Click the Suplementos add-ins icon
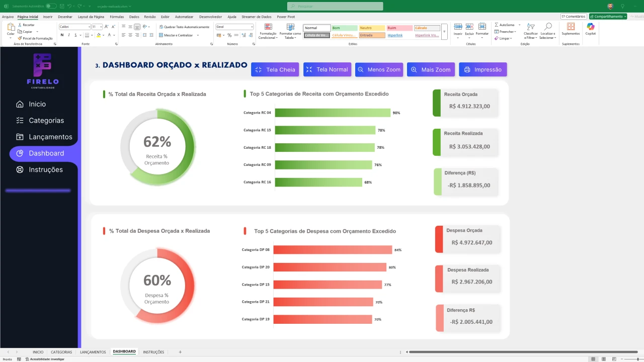Viewport: 644px width, 362px height. pyautogui.click(x=571, y=29)
